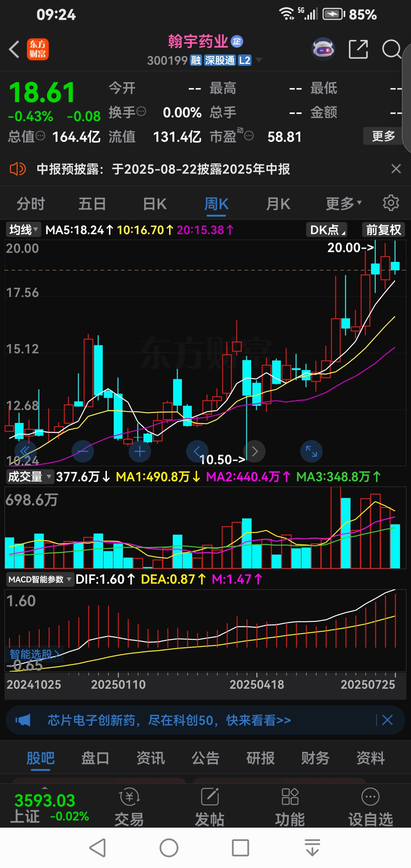The height and width of the screenshot is (868, 411).
Task: Switch to 分时 chart tab
Action: (x=31, y=204)
